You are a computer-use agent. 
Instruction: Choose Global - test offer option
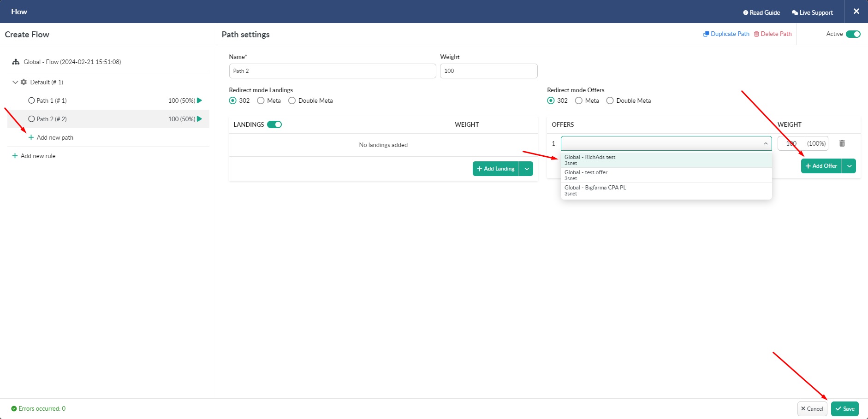coord(666,175)
